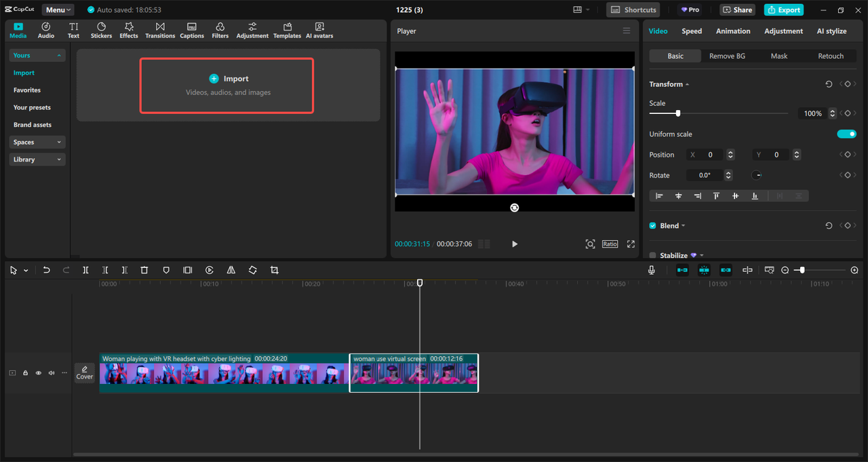This screenshot has width=868, height=462.
Task: Click the Export button
Action: (x=783, y=10)
